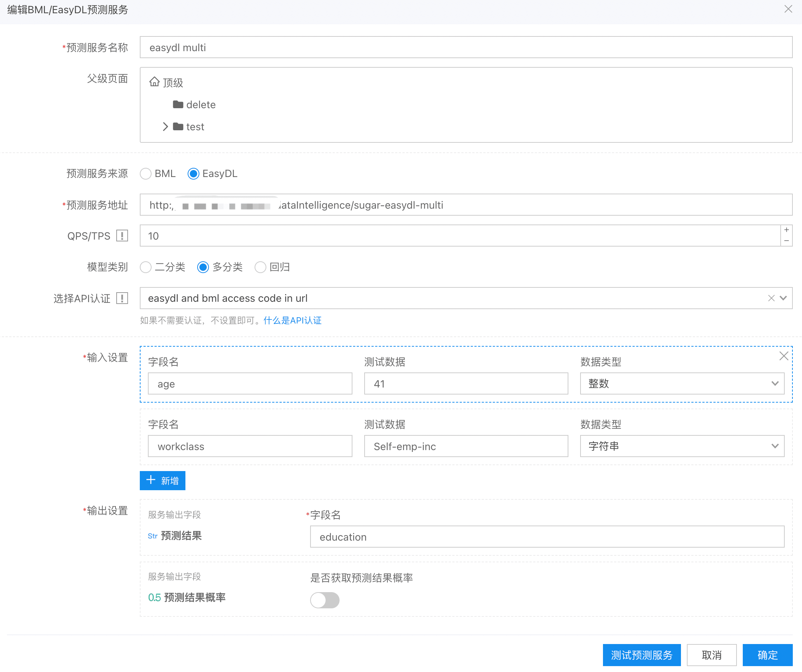Image resolution: width=802 pixels, height=672 pixels.
Task: Clear the selected API authentication
Action: pos(771,298)
